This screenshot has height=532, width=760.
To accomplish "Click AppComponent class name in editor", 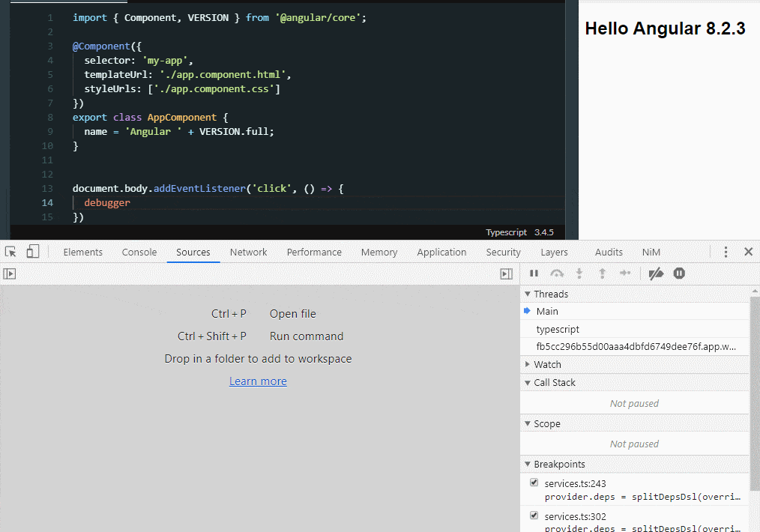I will [x=182, y=117].
